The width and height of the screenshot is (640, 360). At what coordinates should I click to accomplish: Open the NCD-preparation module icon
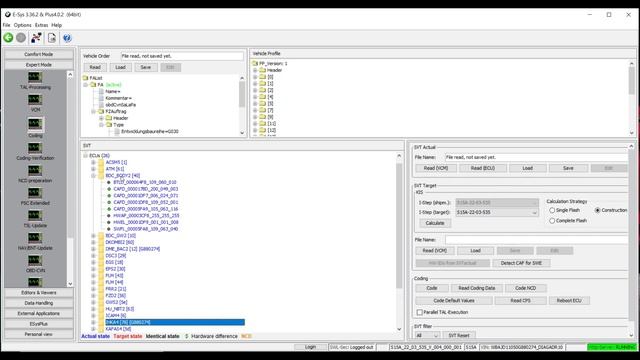(35, 170)
